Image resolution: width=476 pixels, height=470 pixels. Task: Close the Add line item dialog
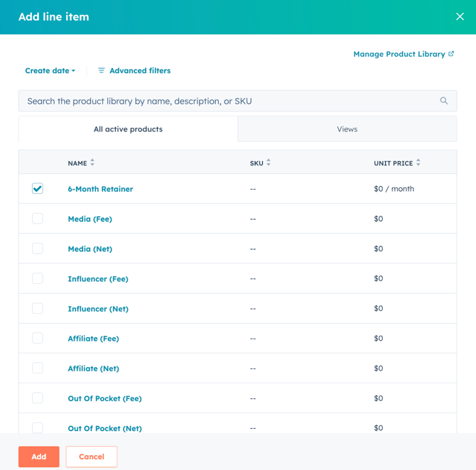460,16
